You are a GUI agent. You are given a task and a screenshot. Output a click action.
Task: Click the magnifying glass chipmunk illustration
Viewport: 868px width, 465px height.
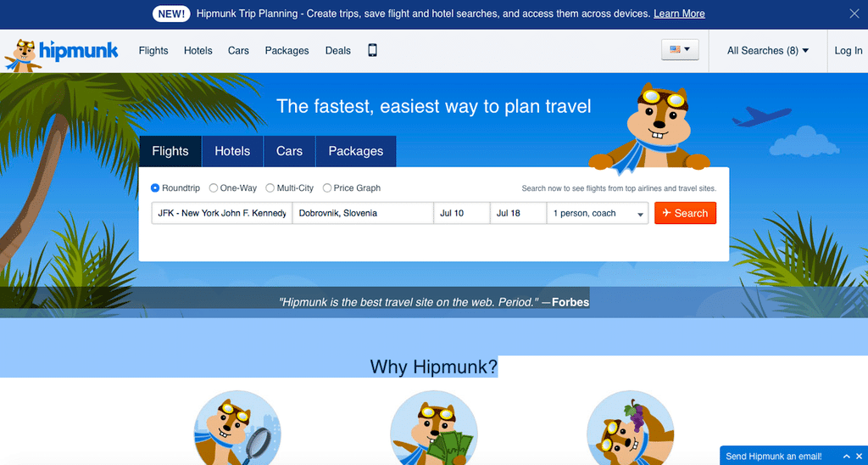tap(237, 428)
